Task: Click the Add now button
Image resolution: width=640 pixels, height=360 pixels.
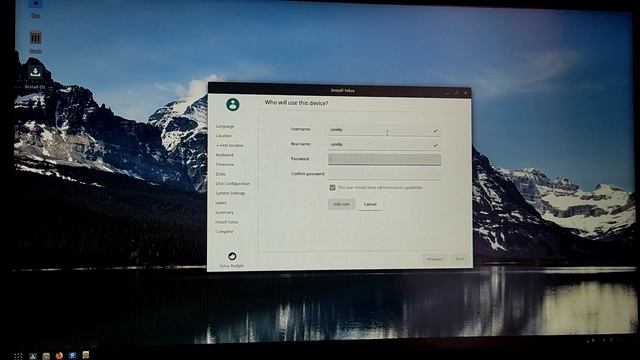Action: pyautogui.click(x=341, y=204)
